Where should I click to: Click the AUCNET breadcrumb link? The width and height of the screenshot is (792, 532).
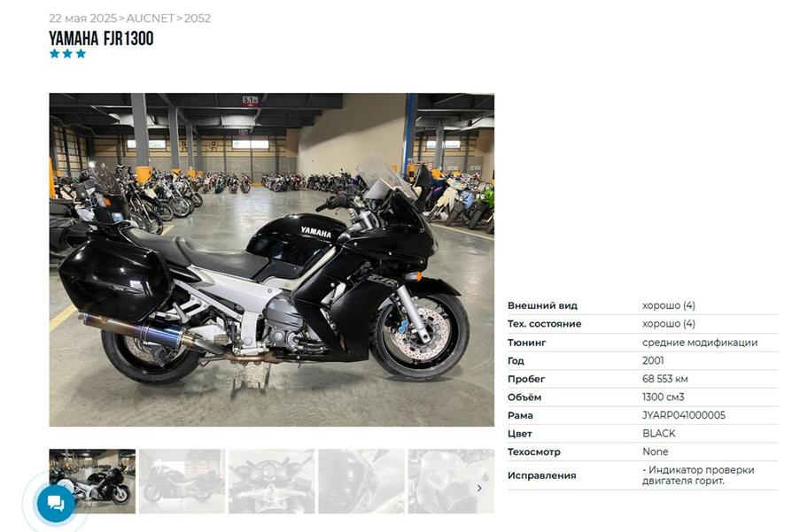point(150,19)
